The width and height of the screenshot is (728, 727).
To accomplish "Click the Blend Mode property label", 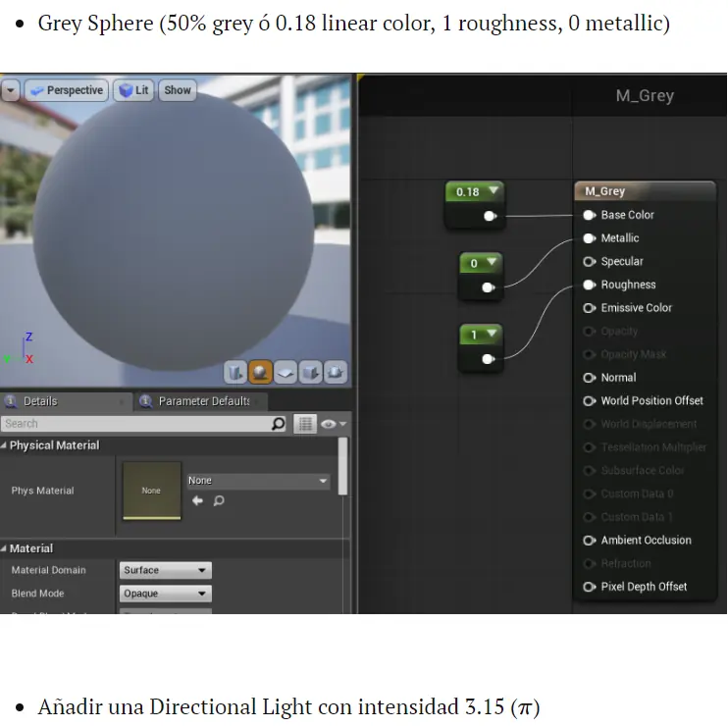I will (37, 594).
